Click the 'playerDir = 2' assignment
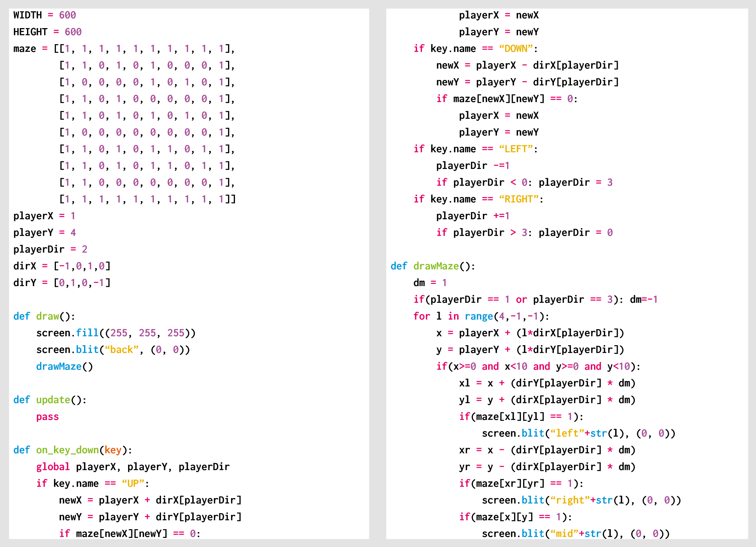The height and width of the screenshot is (547, 756). tap(50, 250)
